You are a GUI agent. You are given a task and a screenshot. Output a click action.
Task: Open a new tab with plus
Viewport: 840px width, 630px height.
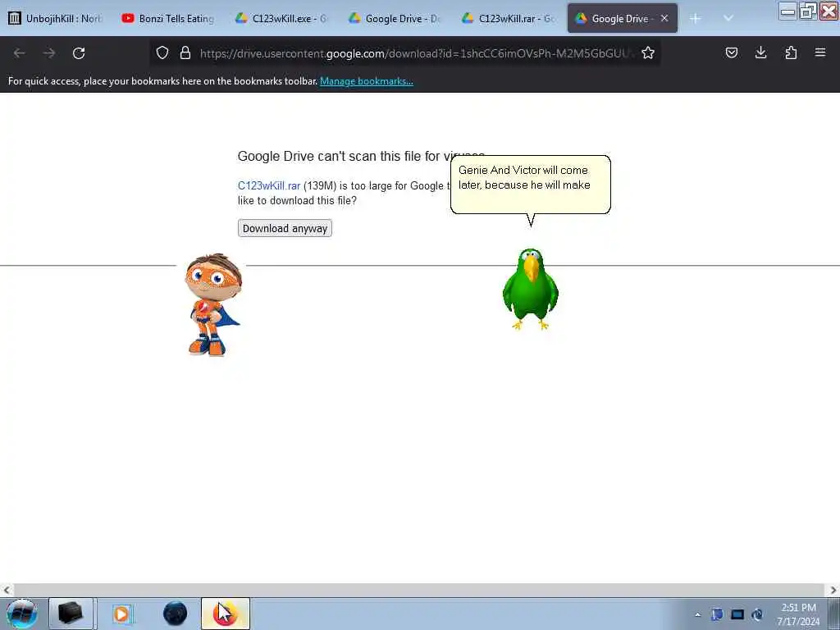[696, 19]
